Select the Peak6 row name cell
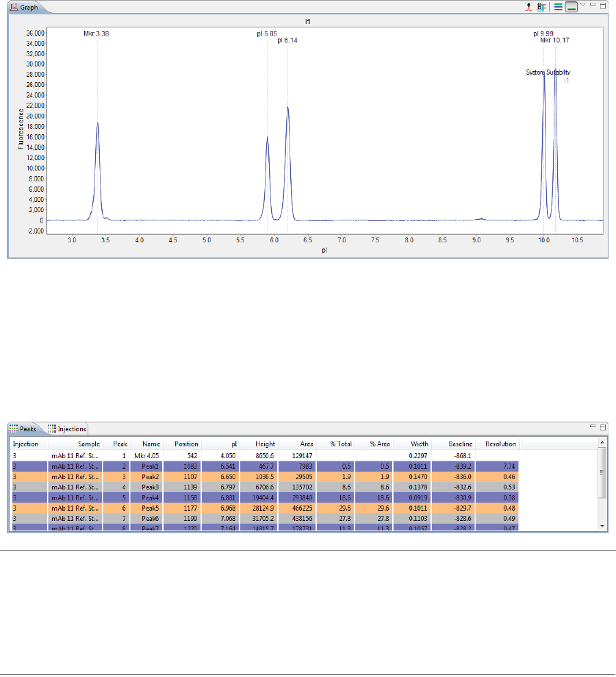The image size is (616, 677). tap(146, 519)
